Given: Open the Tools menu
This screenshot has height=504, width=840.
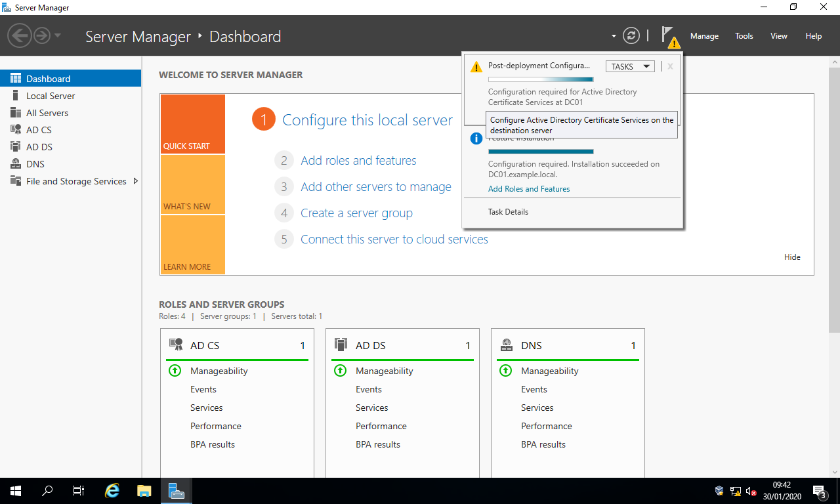Looking at the screenshot, I should click(744, 36).
